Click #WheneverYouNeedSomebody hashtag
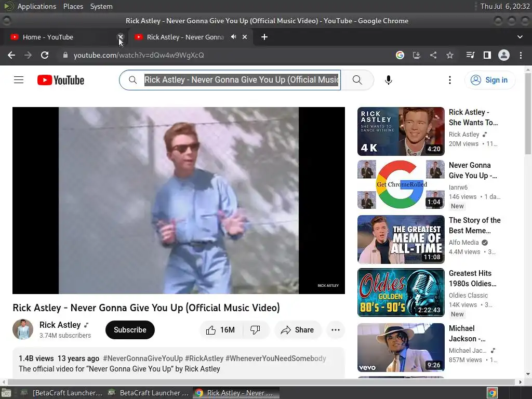 275,358
